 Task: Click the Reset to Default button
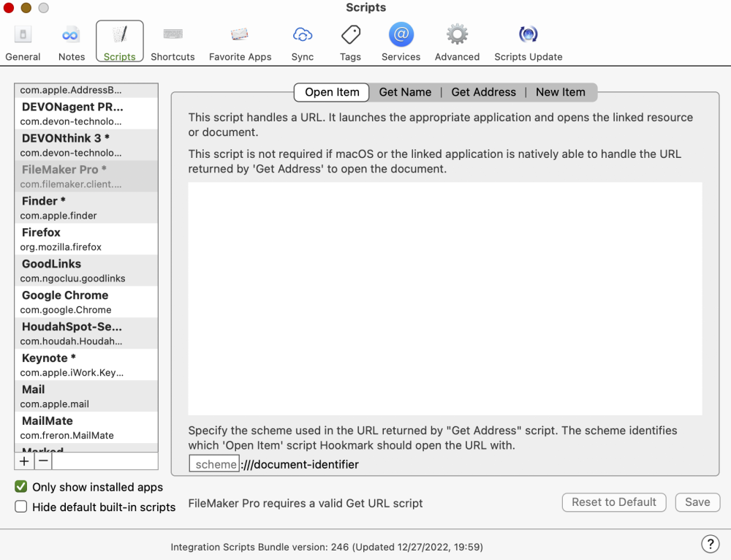[x=614, y=502]
